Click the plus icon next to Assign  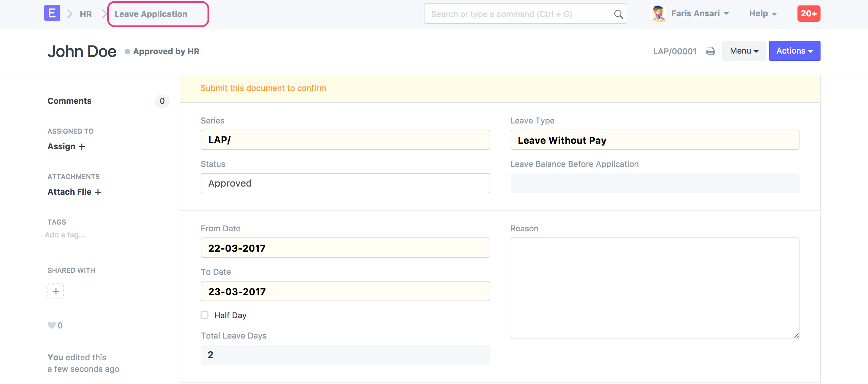point(82,147)
